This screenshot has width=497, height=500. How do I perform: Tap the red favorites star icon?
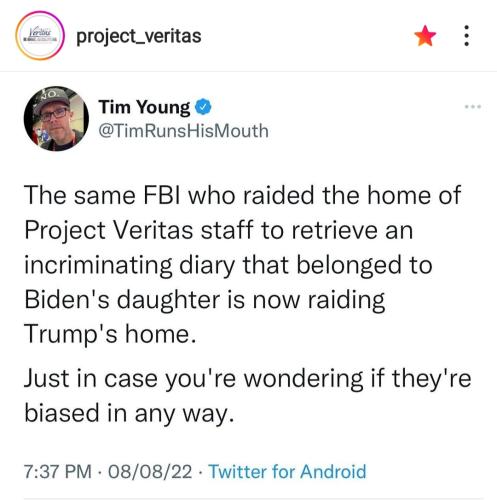point(425,36)
